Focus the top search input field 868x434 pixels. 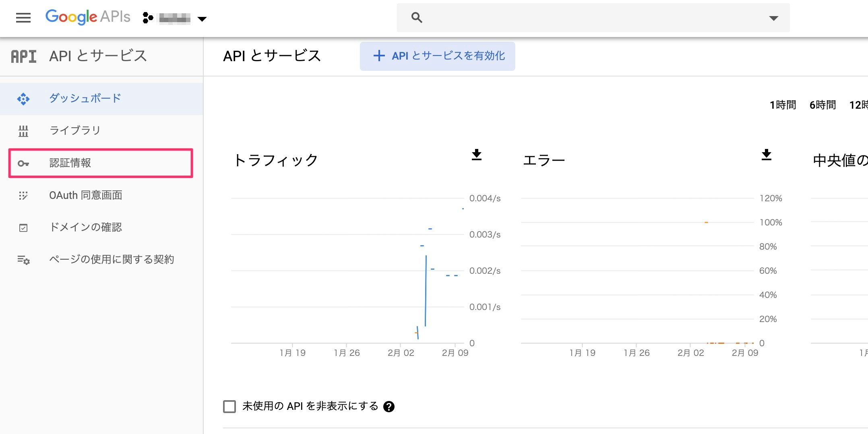point(593,18)
